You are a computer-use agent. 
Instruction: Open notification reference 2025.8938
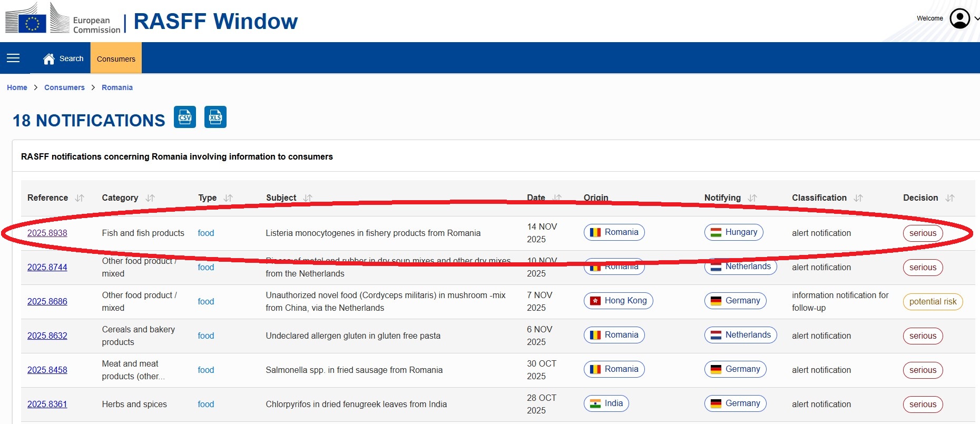[47, 233]
